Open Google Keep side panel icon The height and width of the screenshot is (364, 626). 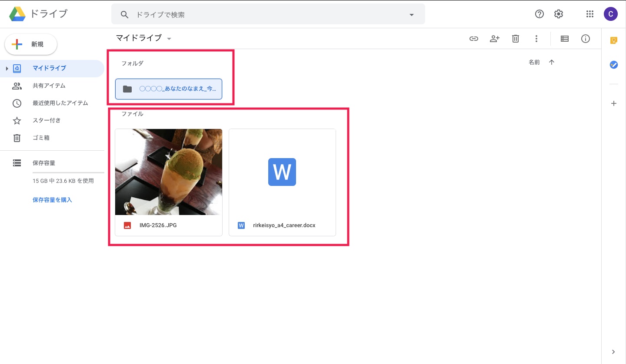coord(614,40)
